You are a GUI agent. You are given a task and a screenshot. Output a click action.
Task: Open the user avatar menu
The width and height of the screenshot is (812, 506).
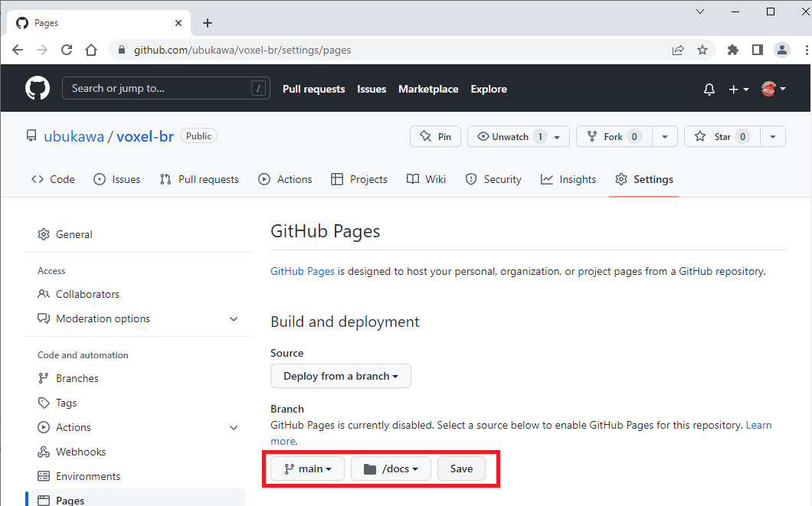coord(774,89)
